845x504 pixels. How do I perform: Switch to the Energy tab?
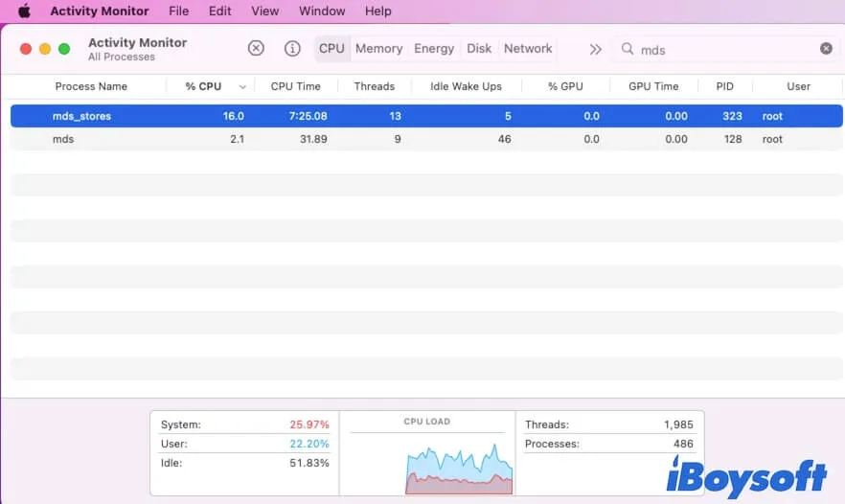[434, 49]
